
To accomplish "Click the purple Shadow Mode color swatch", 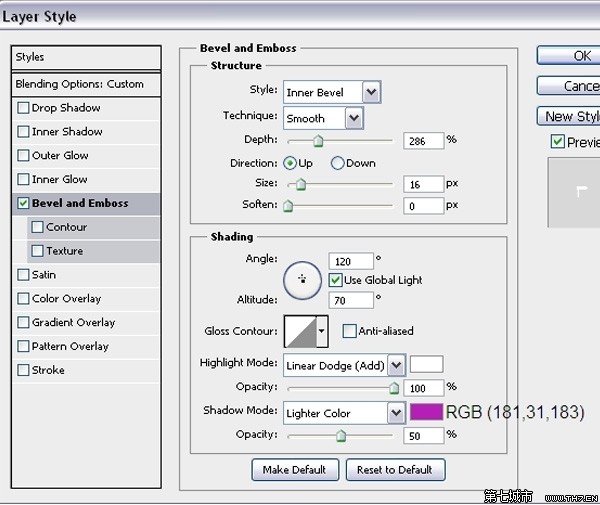I will [x=426, y=412].
